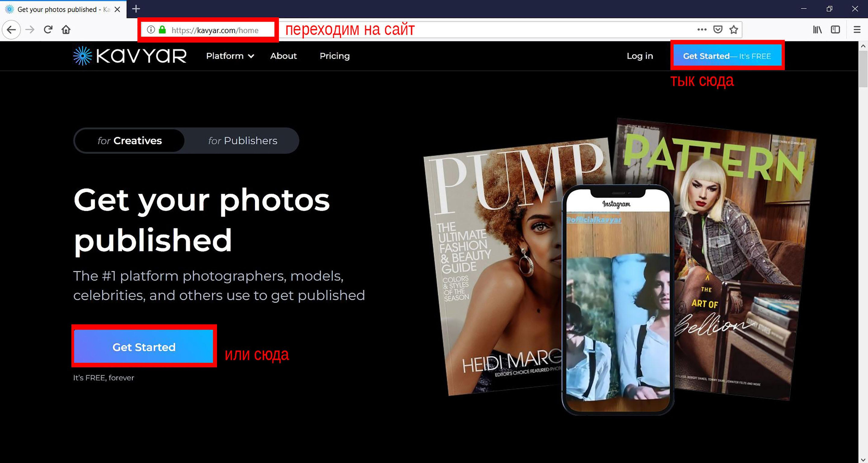Go back with the browser back arrow
This screenshot has width=868, height=463.
coord(11,30)
